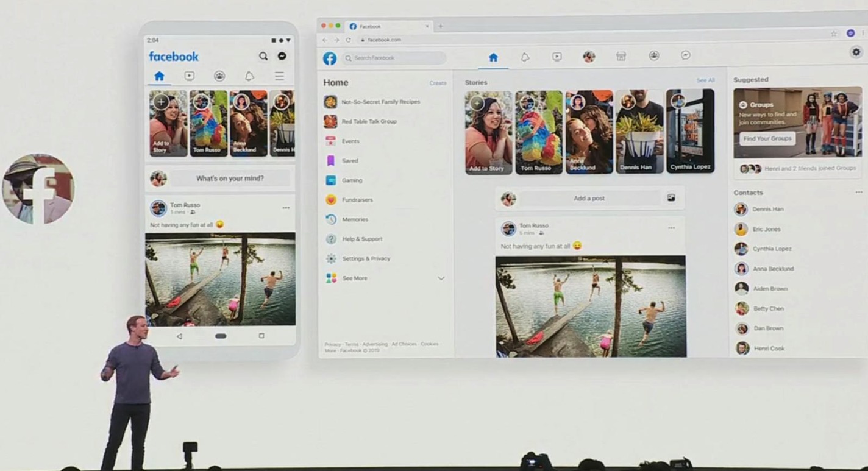This screenshot has height=471, width=868.
Task: Open notifications bell in desktop navigation
Action: [525, 57]
